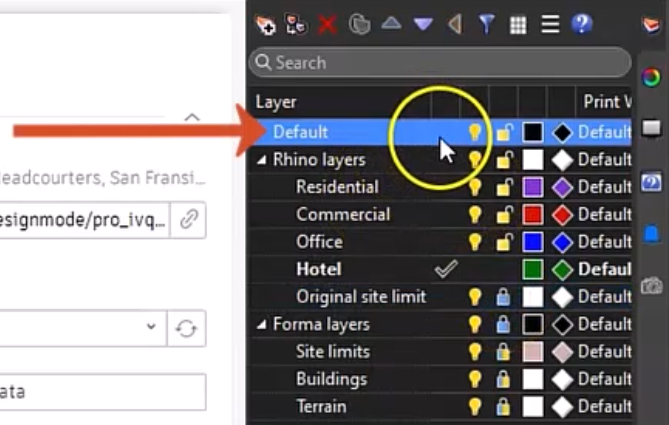
Task: Hide the Original site limit layer
Action: pos(474,297)
